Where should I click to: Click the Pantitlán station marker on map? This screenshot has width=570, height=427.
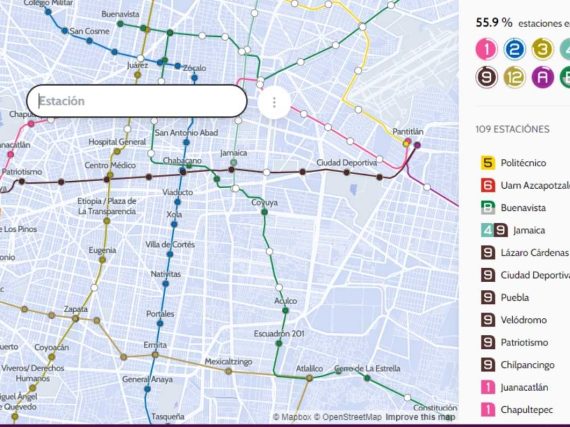(x=408, y=142)
